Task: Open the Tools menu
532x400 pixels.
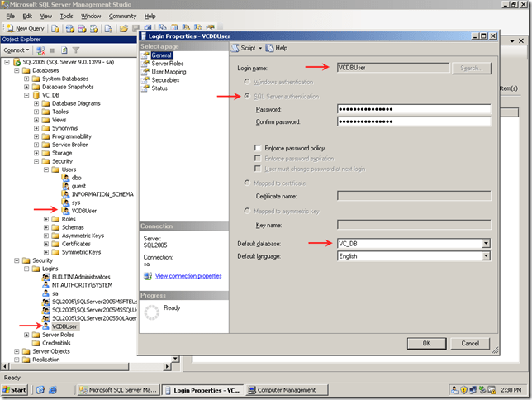Action: point(66,16)
